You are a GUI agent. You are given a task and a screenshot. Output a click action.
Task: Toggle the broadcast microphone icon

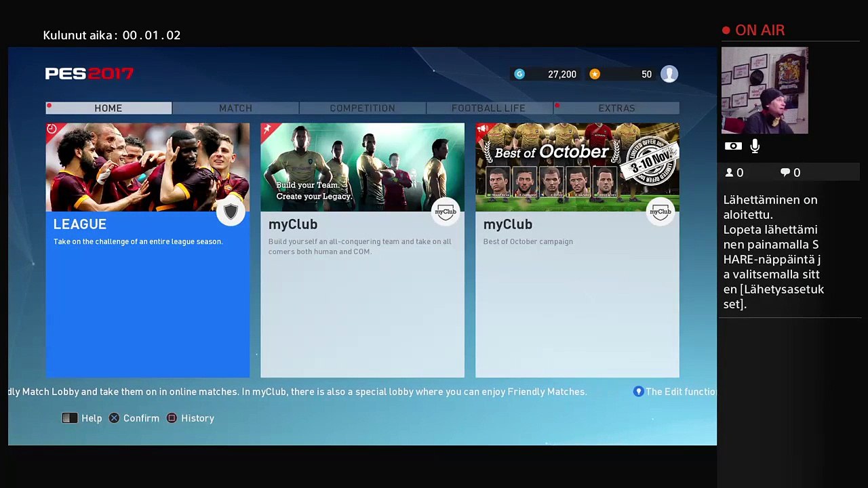755,146
